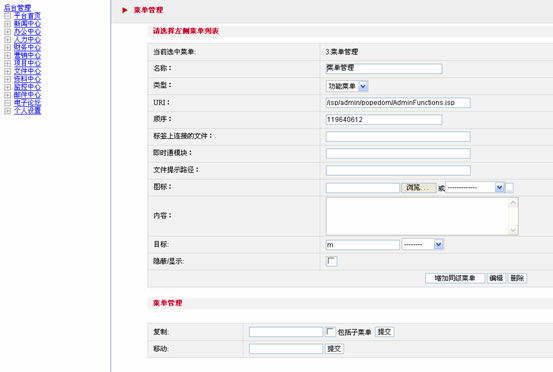
Task: Expand the plus box beside 监控中心
Action: tap(7, 87)
